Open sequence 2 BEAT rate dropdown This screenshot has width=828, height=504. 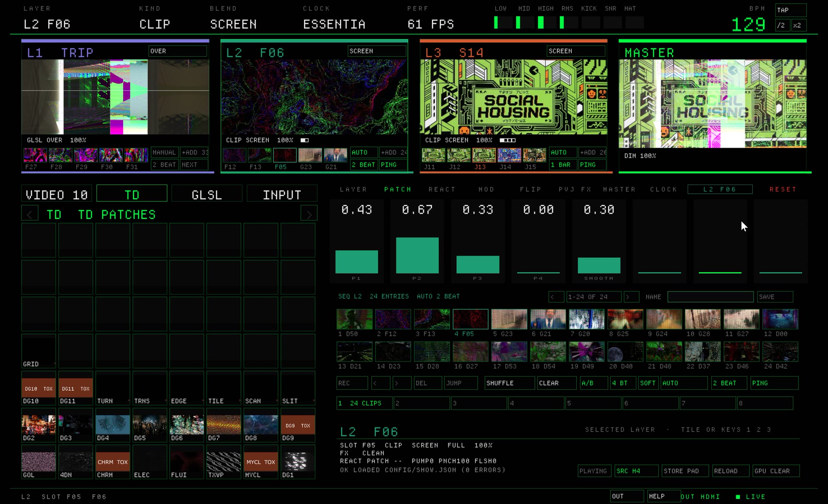pos(729,383)
